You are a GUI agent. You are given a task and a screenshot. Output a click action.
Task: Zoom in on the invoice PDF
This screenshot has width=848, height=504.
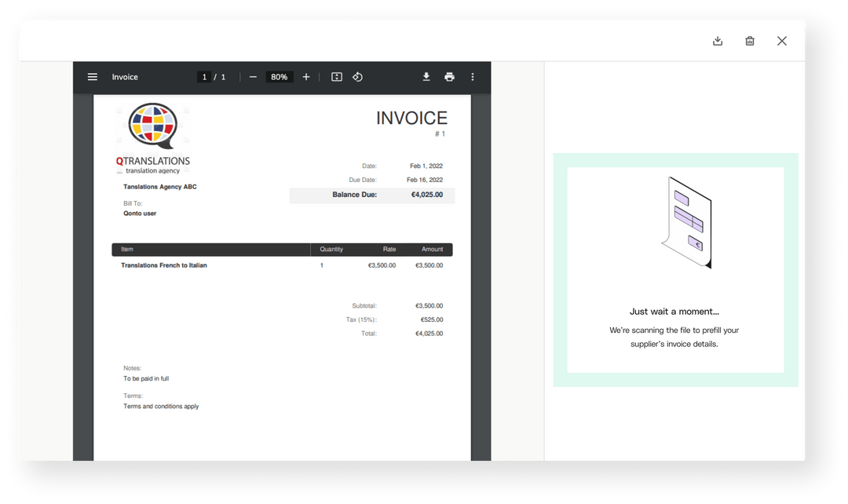coord(306,77)
